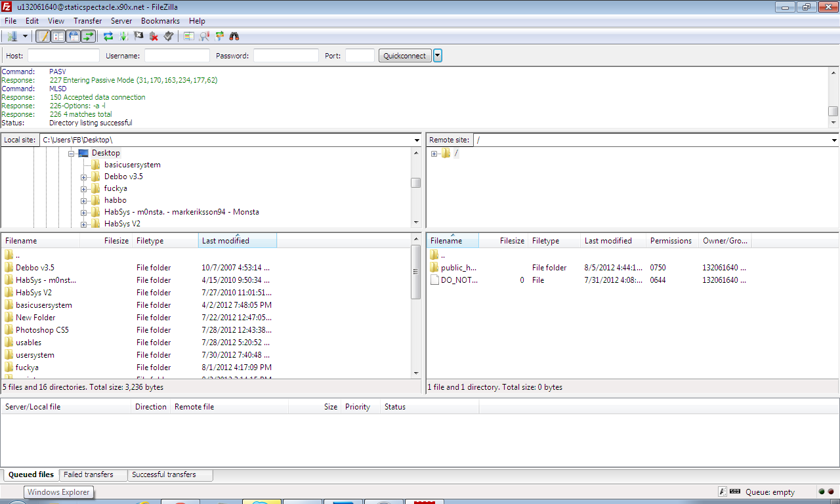
Task: Open the Edit menu
Action: (x=32, y=21)
